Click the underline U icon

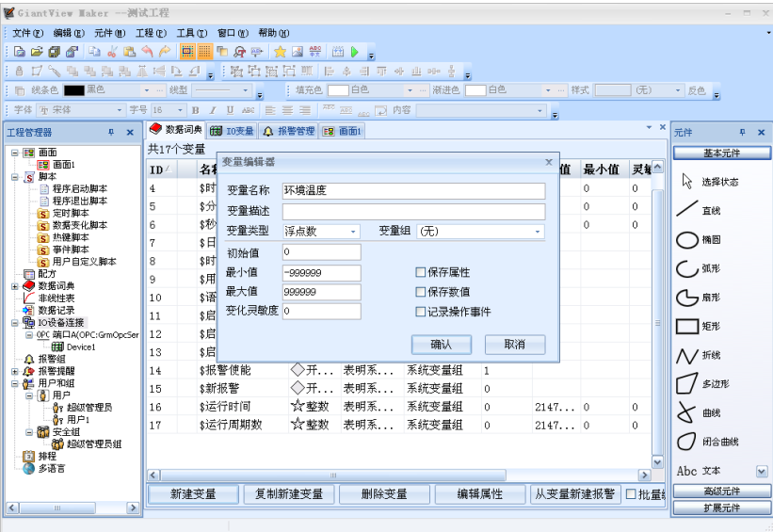click(230, 110)
